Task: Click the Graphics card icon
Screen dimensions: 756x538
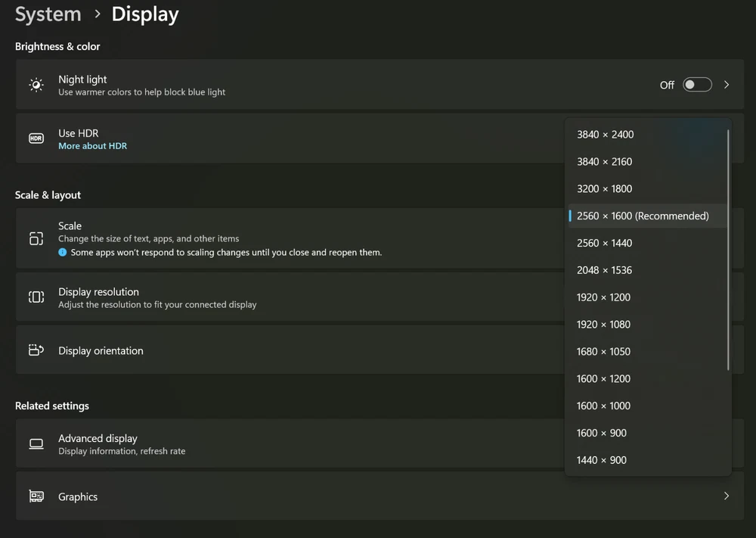Action: pos(36,496)
